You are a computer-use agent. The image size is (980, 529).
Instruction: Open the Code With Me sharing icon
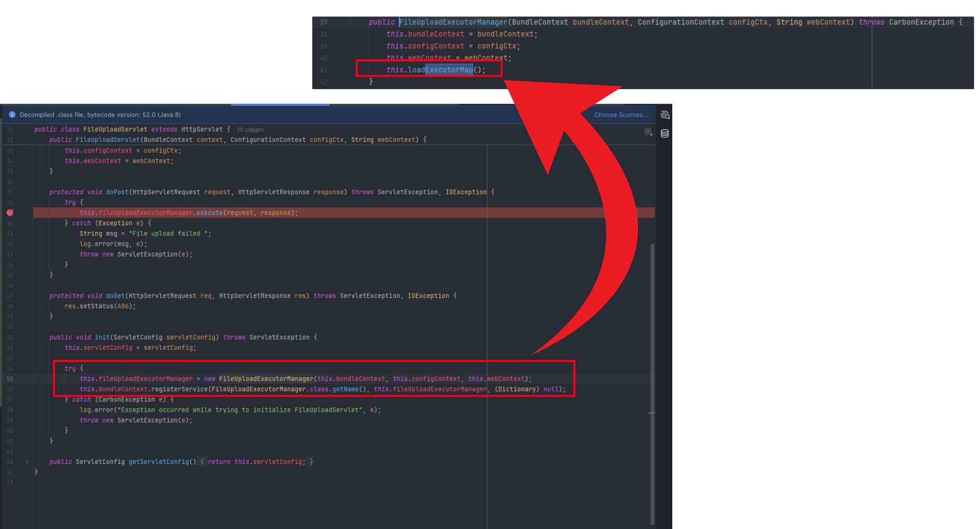[x=665, y=115]
